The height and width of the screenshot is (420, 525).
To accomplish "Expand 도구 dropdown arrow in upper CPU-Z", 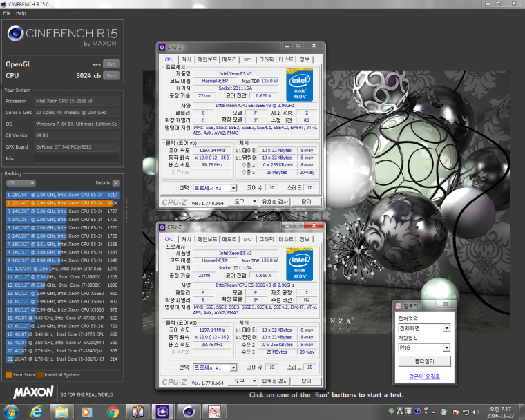I will point(254,201).
